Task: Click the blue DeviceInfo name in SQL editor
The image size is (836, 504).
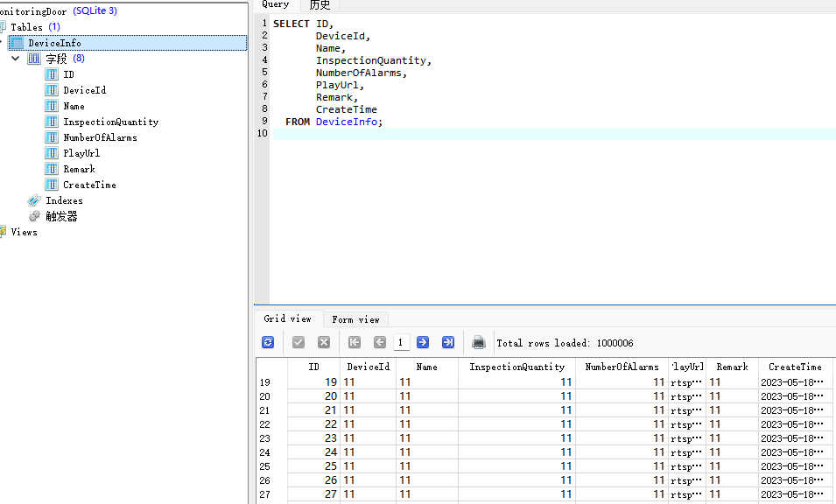Action: point(347,122)
